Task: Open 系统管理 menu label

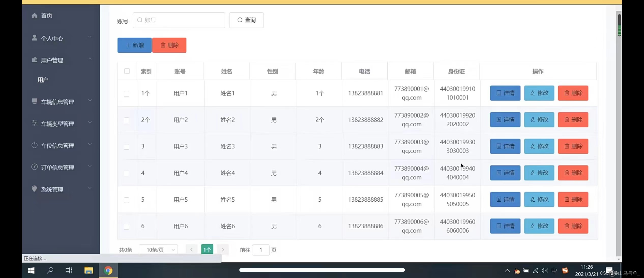Action: point(52,189)
